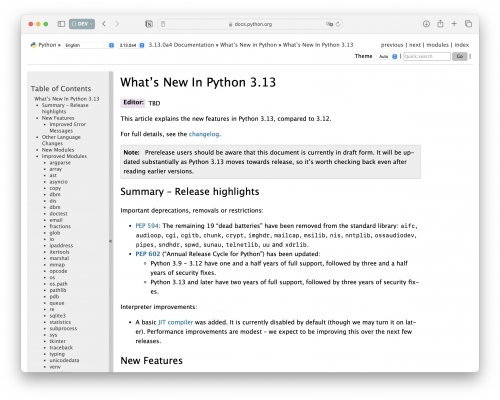Go forward with the forward arrow
Screen dimensions: 500x400
(x=117, y=24)
